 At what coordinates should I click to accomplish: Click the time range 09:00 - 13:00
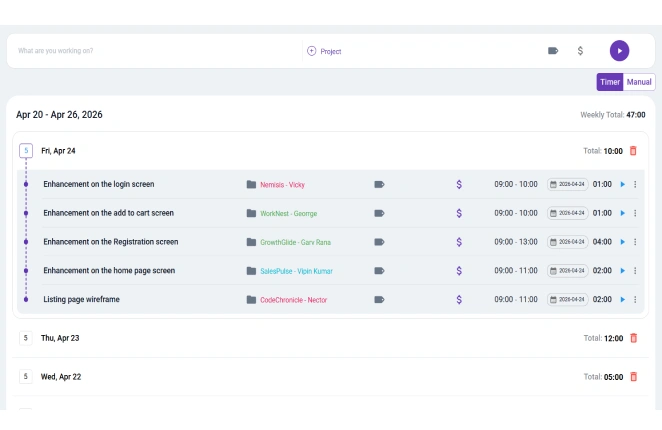(516, 242)
